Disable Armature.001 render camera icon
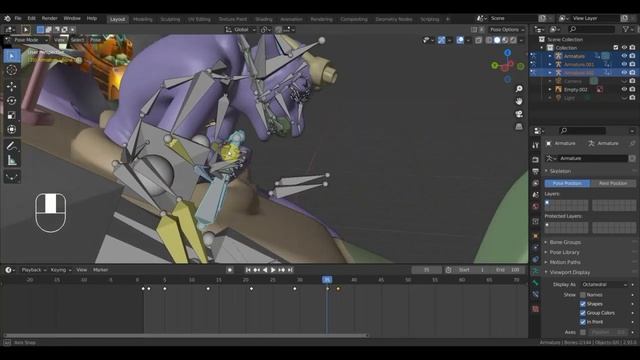This screenshot has height=360, width=640. (x=632, y=64)
